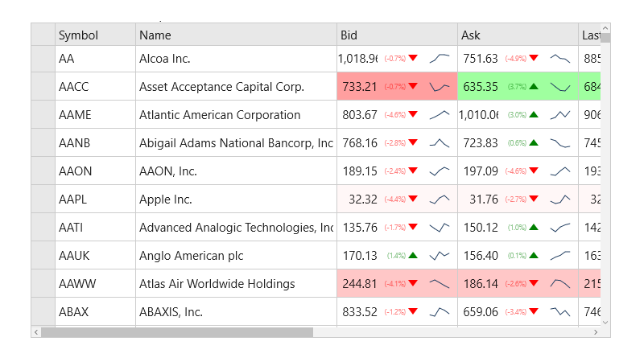Click green up arrow in AAUK Bid cell
644x362 pixels.
point(413,255)
